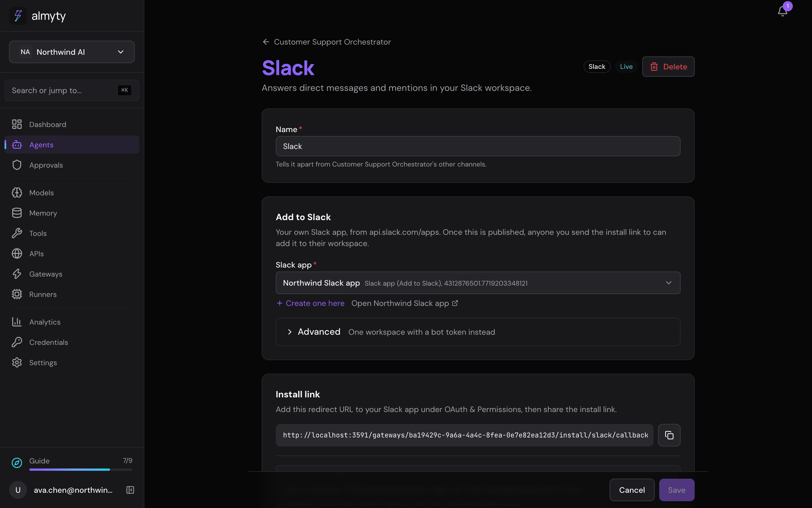
Task: Click the Slack type badge
Action: [597, 67]
